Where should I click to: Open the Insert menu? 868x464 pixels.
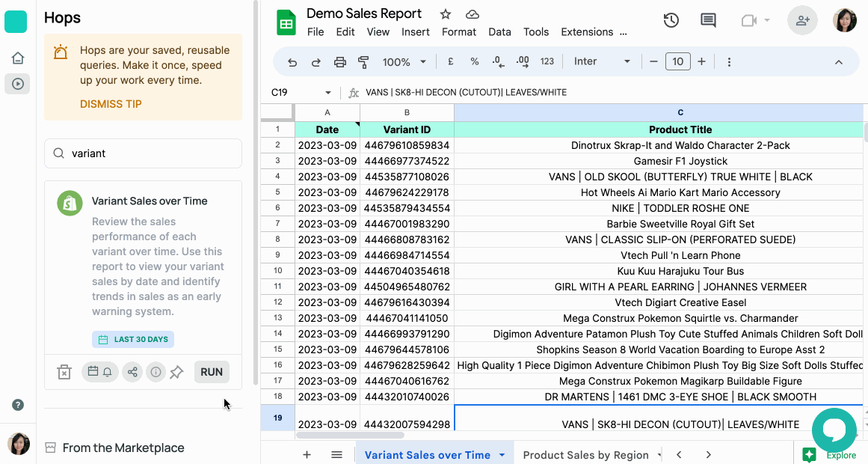pyautogui.click(x=416, y=32)
